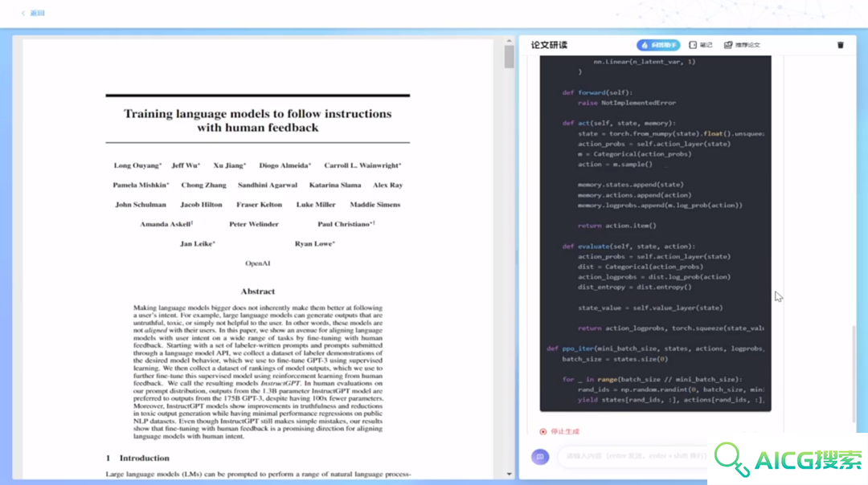Click author name 'Chong Zhang'
Image resolution: width=868 pixels, height=485 pixels.
pos(203,185)
